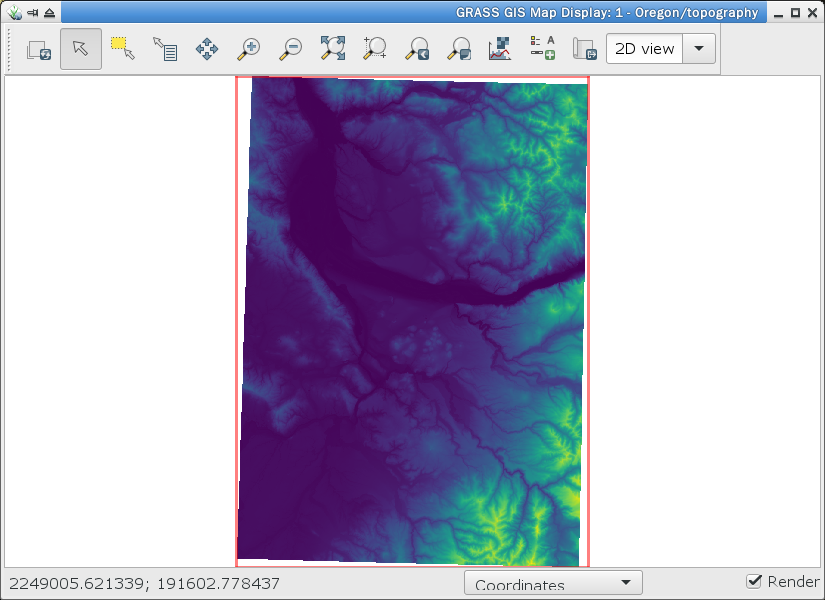The image size is (825, 600).
Task: Toggle the Render checkbox
Action: (754, 582)
